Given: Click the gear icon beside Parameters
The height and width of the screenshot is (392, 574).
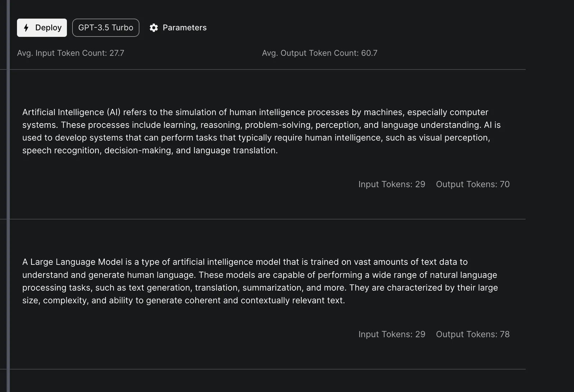Looking at the screenshot, I should click(x=154, y=28).
